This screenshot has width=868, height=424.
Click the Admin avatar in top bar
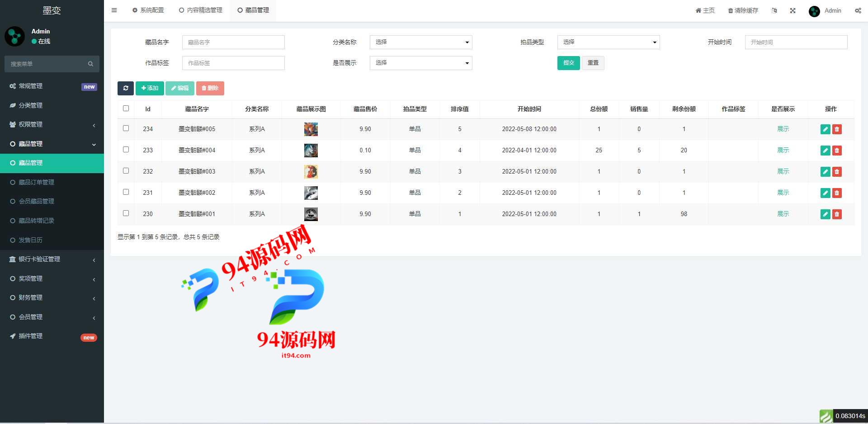(814, 11)
